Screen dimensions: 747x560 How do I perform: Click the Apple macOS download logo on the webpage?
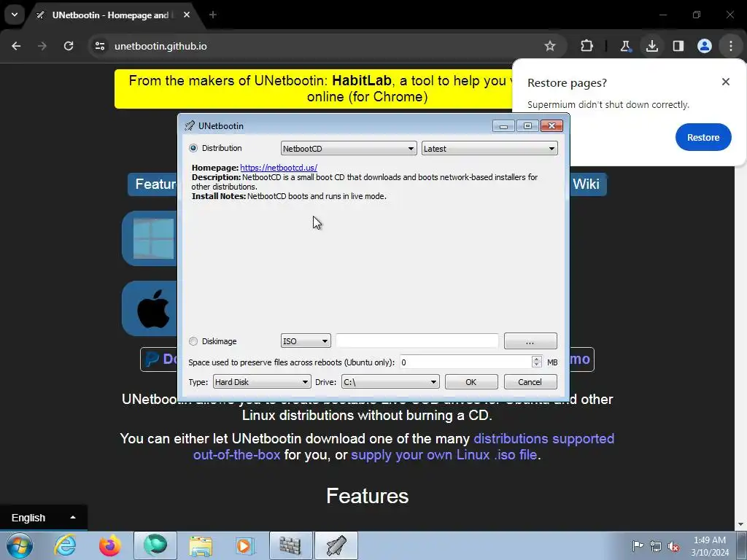coord(153,308)
